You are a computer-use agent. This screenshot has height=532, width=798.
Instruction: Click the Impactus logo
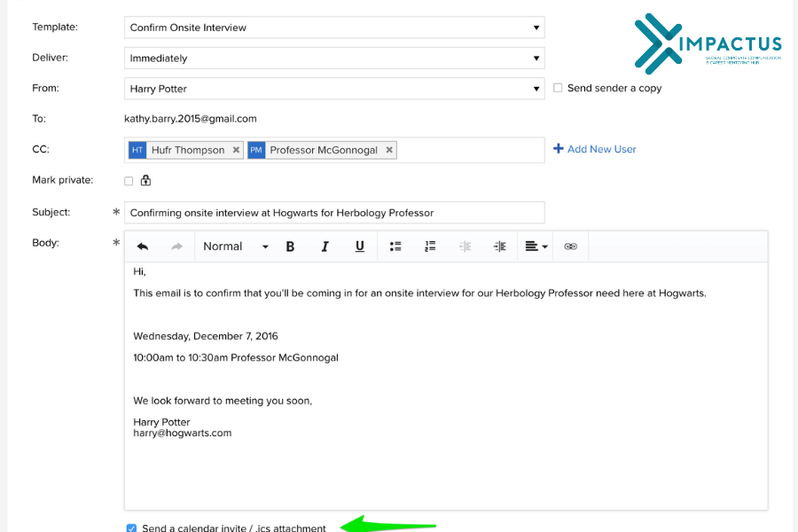pyautogui.click(x=708, y=43)
